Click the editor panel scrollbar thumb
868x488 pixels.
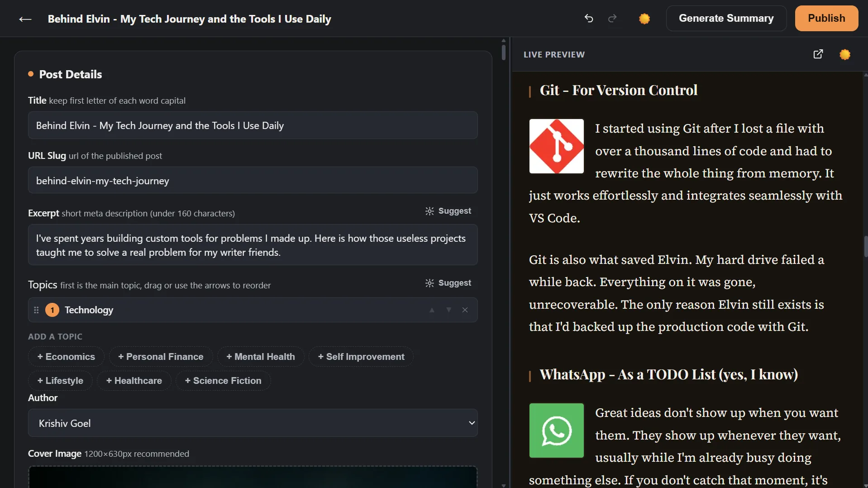pyautogui.click(x=504, y=52)
